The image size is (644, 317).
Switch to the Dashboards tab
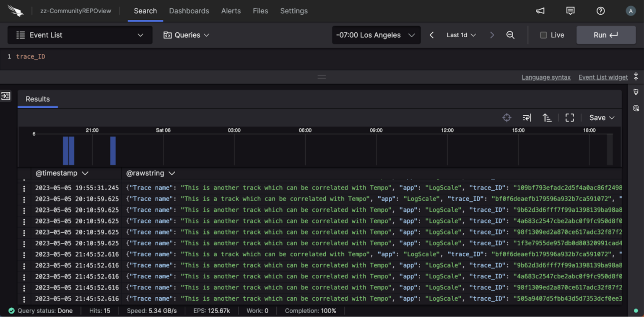point(189,11)
